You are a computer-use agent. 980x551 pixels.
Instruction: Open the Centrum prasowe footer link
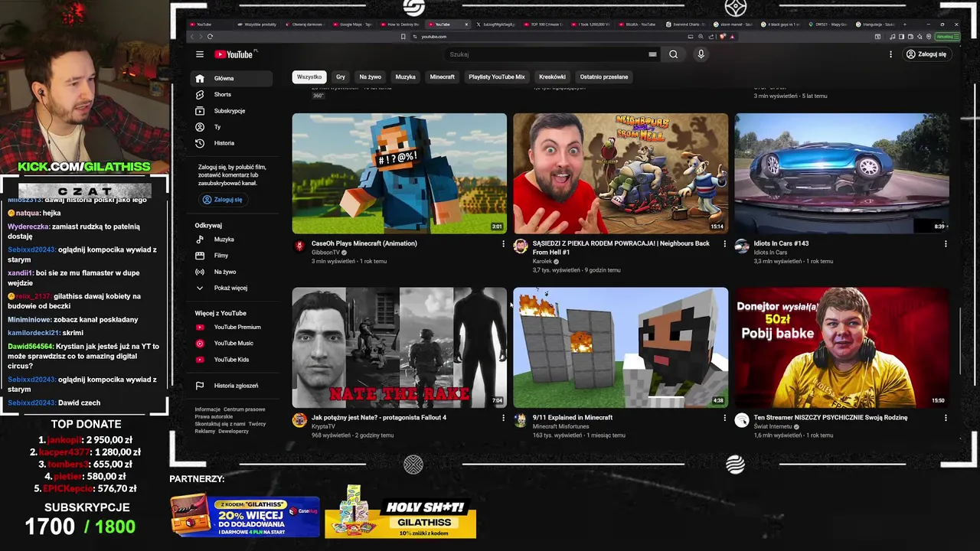point(244,409)
